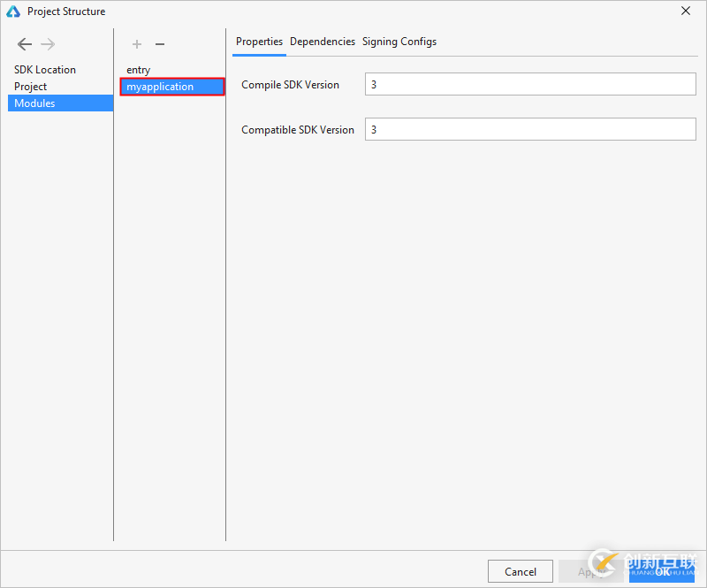Select Project in the sidebar
Image resolution: width=707 pixels, height=588 pixels.
60,87
